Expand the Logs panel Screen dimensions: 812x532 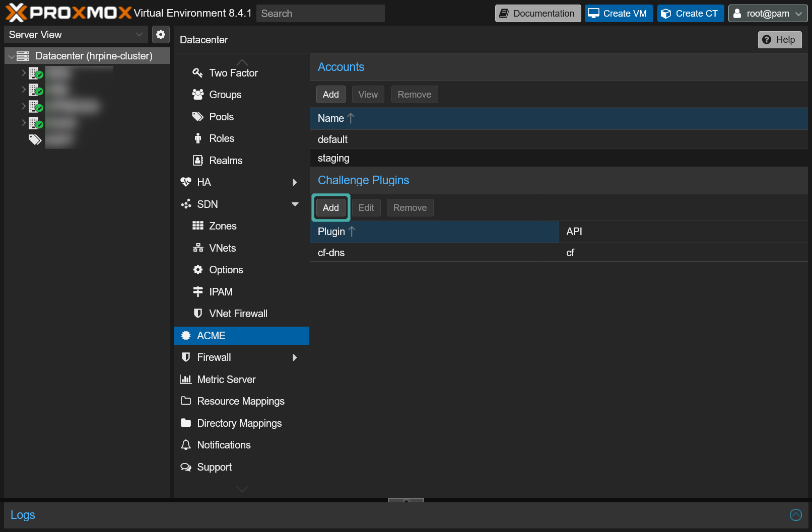(796, 514)
